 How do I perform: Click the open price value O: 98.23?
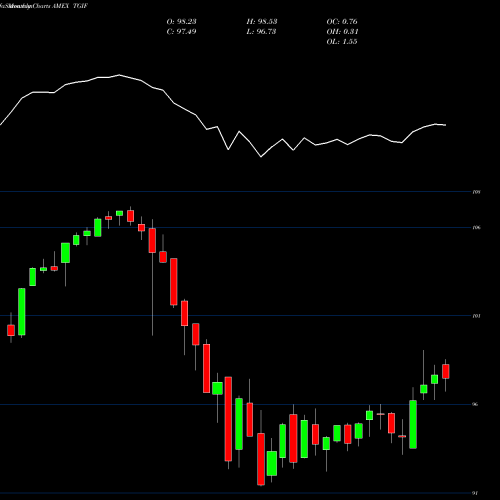point(181,22)
